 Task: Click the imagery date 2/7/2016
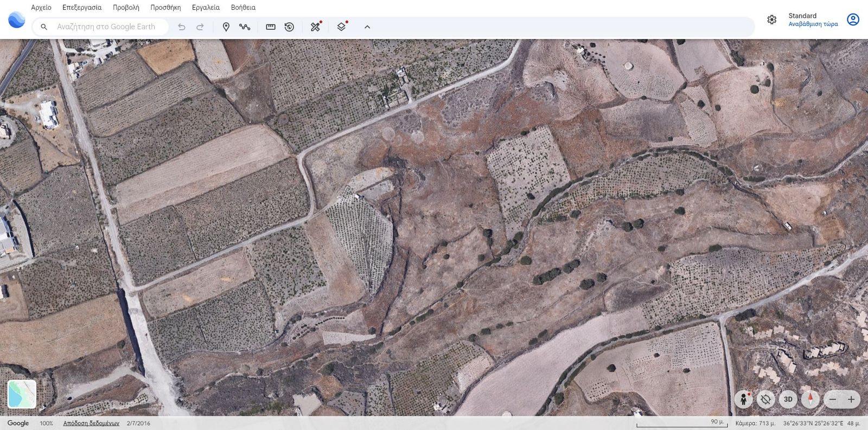pyautogui.click(x=138, y=423)
